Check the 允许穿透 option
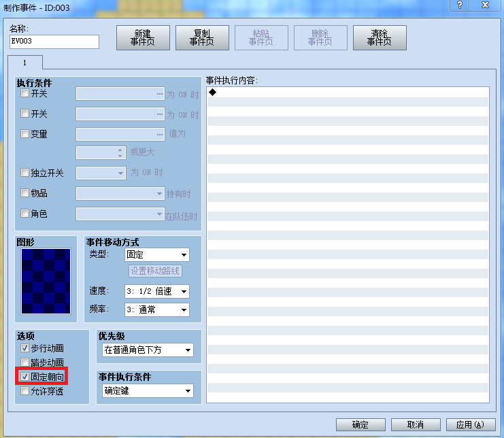The image size is (504, 438). point(24,391)
